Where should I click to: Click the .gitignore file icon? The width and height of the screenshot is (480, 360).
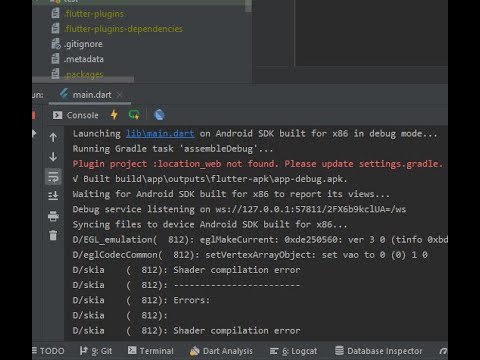pyautogui.click(x=55, y=44)
